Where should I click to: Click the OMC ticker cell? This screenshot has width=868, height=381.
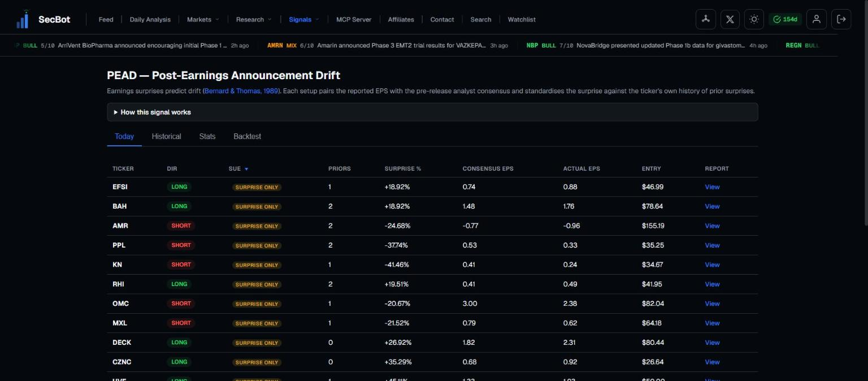coord(120,304)
